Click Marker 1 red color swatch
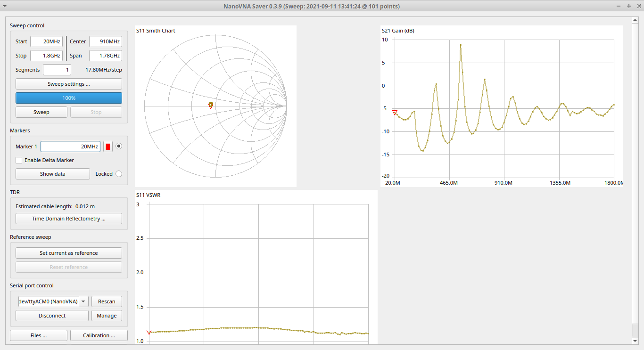The height and width of the screenshot is (350, 644). pos(108,147)
